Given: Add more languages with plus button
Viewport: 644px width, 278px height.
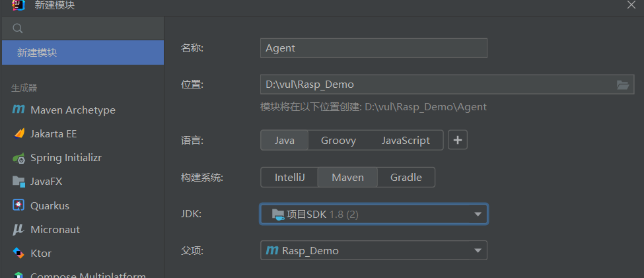Looking at the screenshot, I should click(458, 140).
